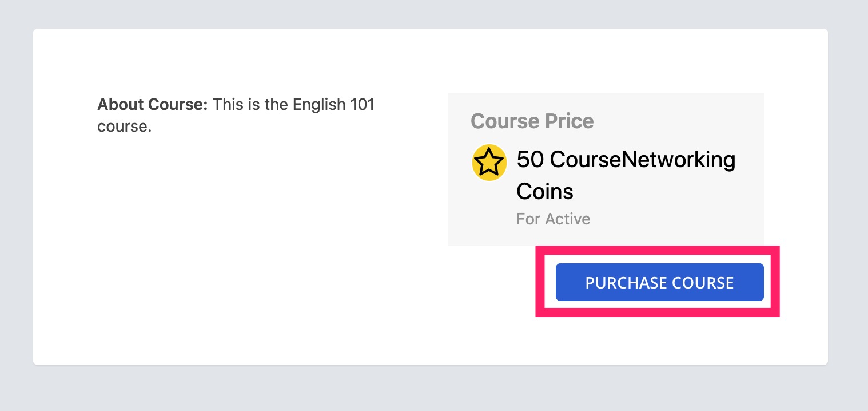Click the 50 CourseNetworking price text
868x411 pixels.
tap(626, 160)
